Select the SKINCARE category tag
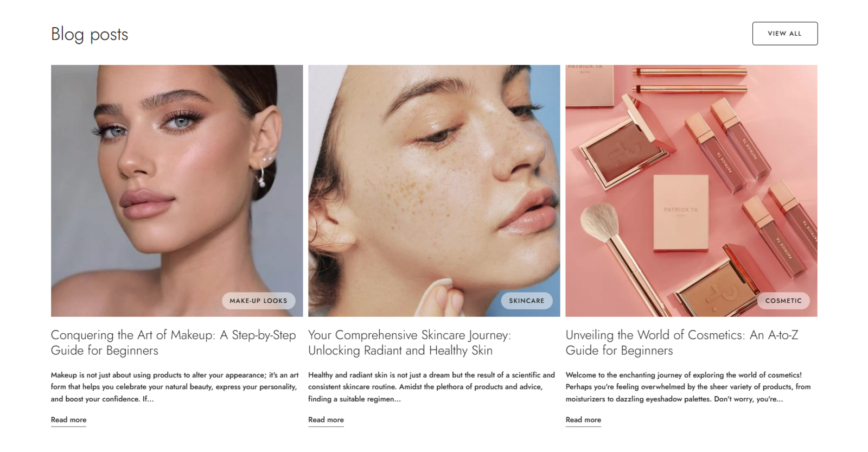This screenshot has width=868, height=452. pos(526,301)
